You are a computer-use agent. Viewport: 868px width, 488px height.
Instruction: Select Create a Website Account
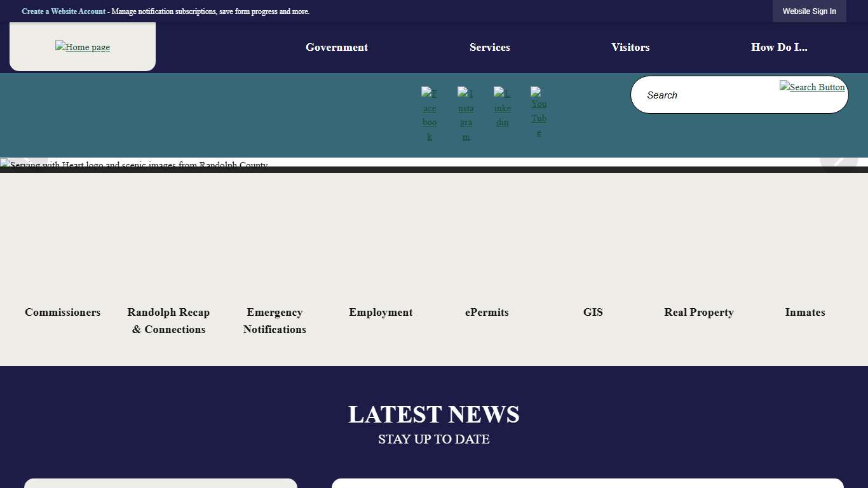pyautogui.click(x=63, y=11)
